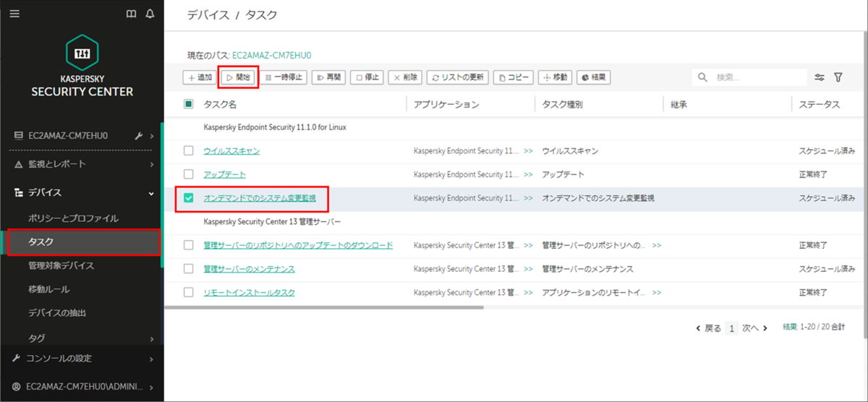Screen dimensions: 868x402
Task: Toggle the select-all checkbox in header
Action: pos(188,104)
